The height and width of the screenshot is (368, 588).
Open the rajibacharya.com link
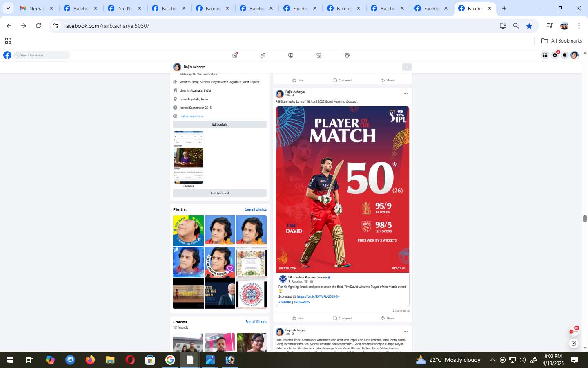pos(191,116)
